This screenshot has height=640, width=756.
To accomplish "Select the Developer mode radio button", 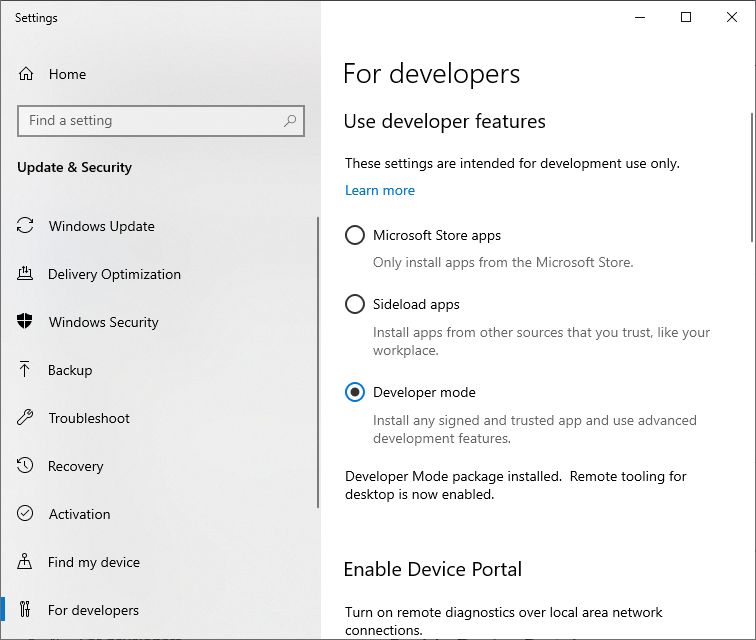I will (355, 392).
